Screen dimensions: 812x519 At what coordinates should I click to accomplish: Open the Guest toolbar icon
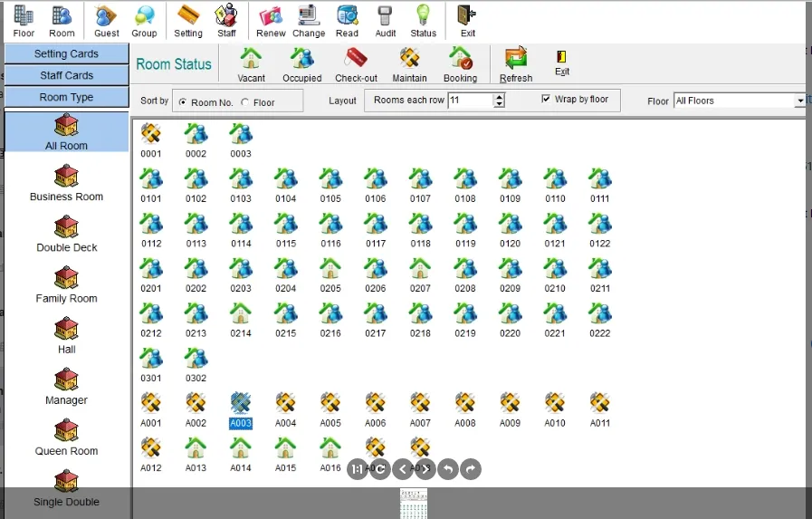tap(106, 20)
